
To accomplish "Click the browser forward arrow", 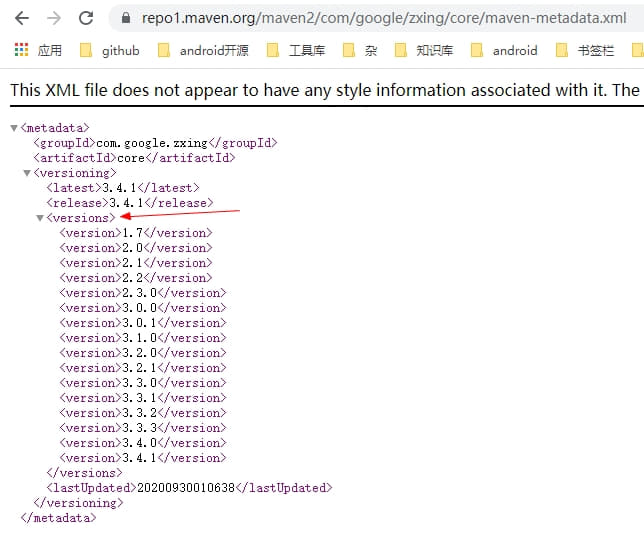I will tap(54, 18).
